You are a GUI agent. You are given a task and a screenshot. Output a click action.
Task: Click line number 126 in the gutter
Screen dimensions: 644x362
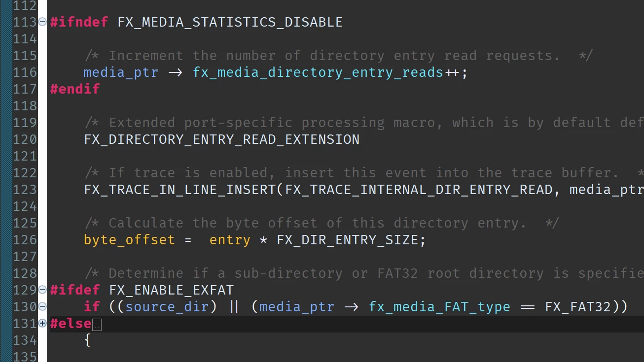pyautogui.click(x=25, y=240)
